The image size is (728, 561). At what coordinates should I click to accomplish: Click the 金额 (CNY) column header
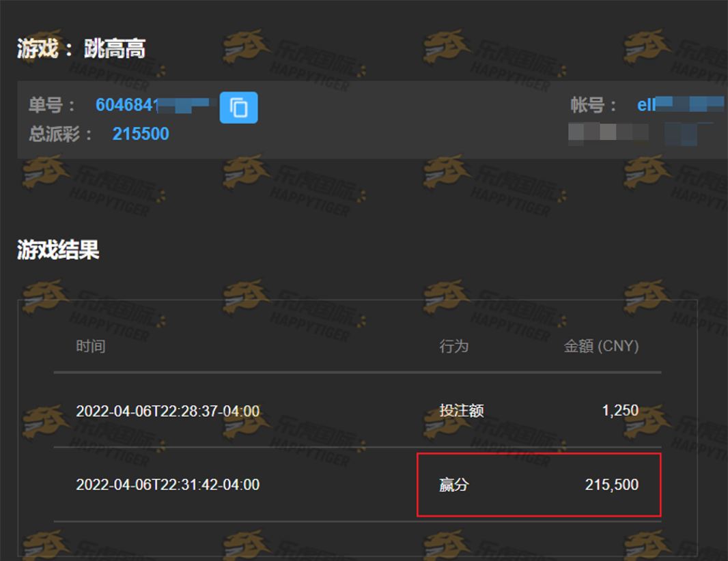click(601, 346)
